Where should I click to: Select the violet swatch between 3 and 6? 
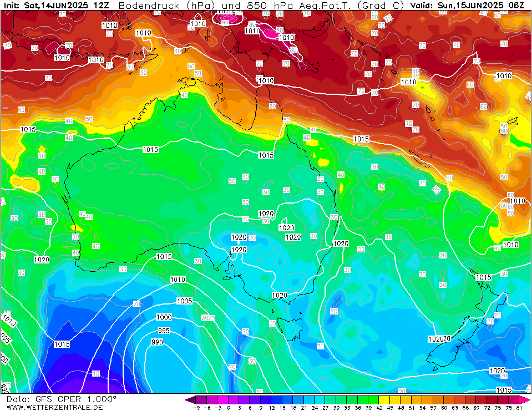pyautogui.click(x=245, y=399)
